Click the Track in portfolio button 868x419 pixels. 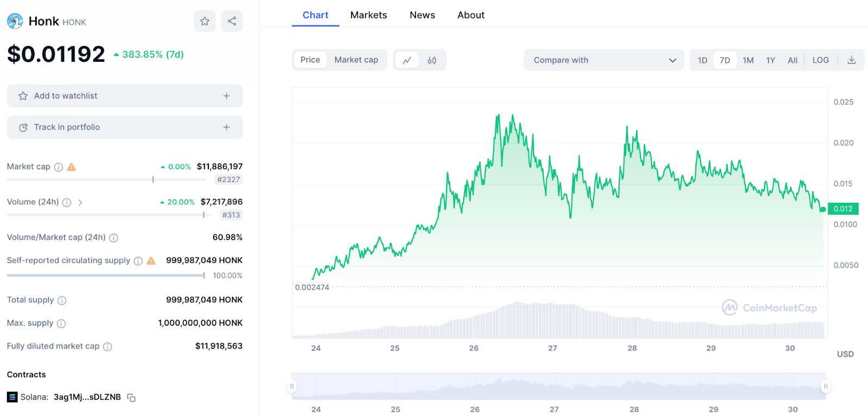(x=125, y=127)
